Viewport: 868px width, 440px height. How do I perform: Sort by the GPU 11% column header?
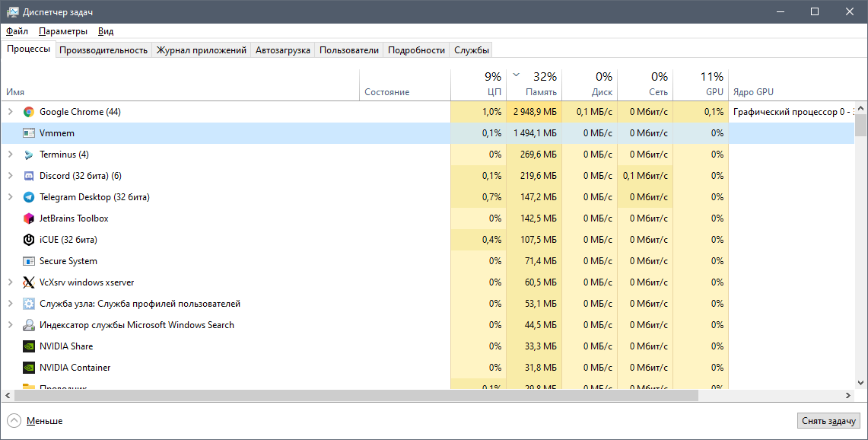coord(701,85)
